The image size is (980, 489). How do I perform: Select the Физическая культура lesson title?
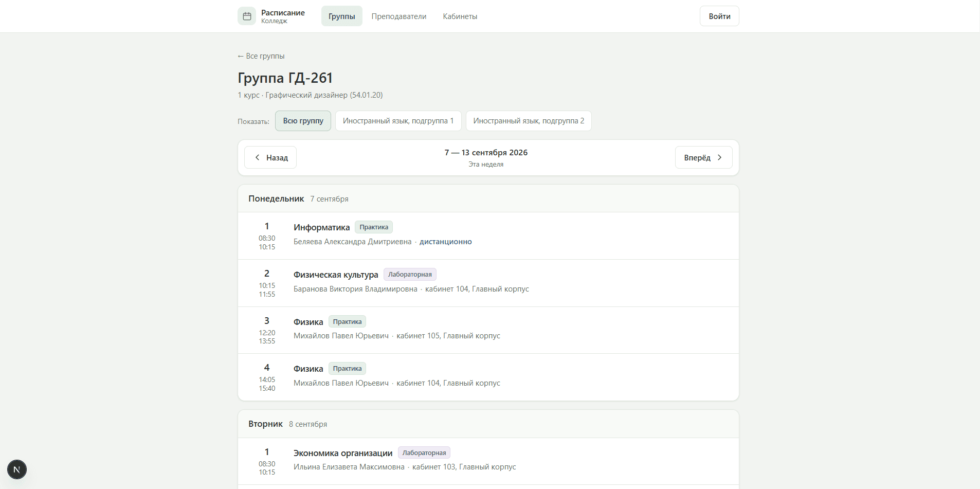point(336,275)
